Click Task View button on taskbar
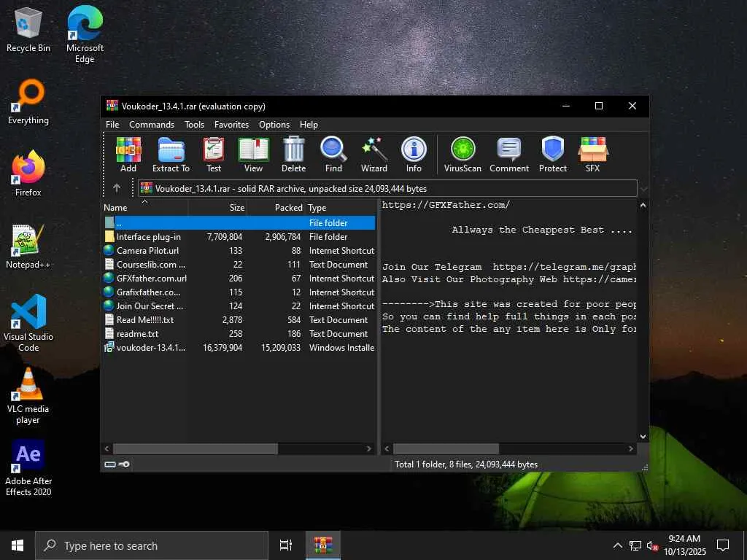The height and width of the screenshot is (560, 747). (286, 545)
